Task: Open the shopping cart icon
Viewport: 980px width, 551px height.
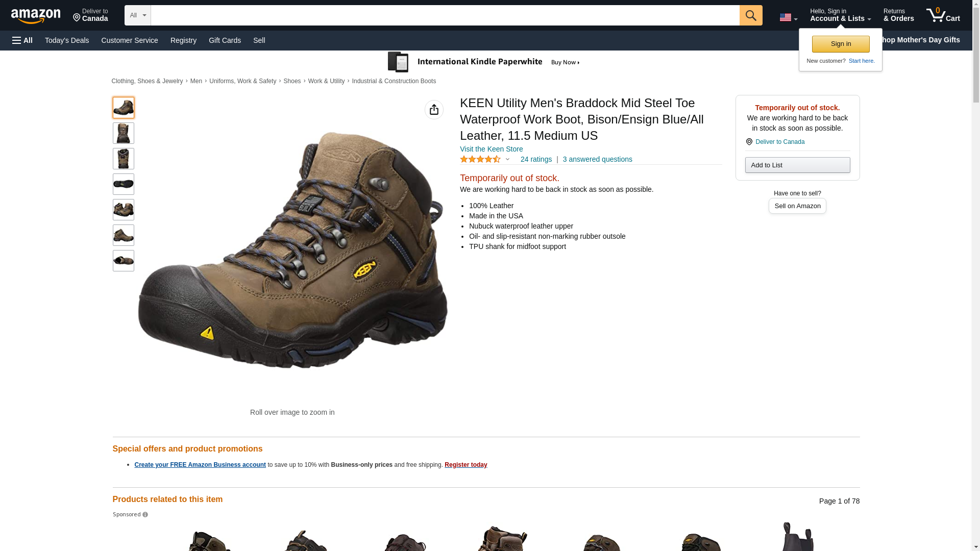Action: pos(943,15)
